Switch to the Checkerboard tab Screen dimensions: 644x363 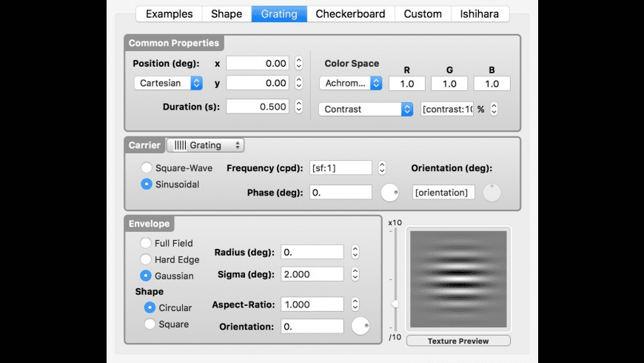[x=350, y=14]
